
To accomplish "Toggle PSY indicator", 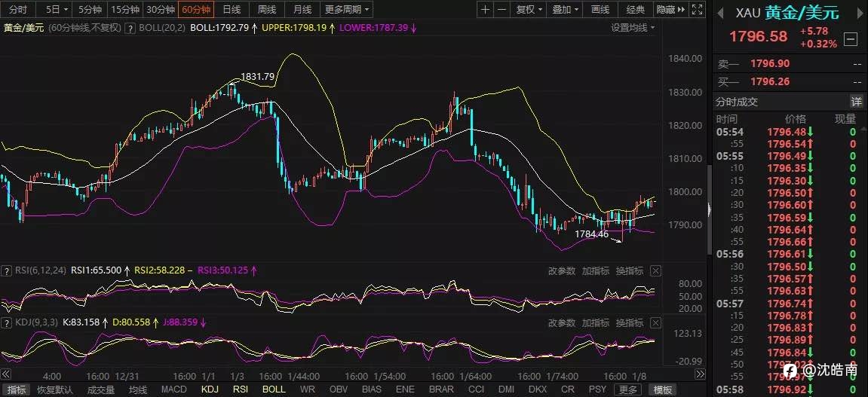I will coord(597,389).
